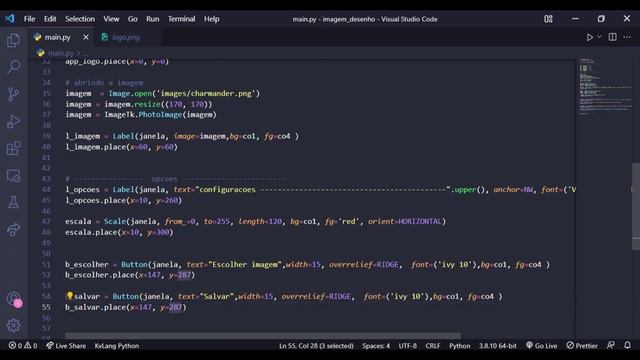Open notifications bell
Viewport: 640px width, 360px height.
tap(627, 345)
